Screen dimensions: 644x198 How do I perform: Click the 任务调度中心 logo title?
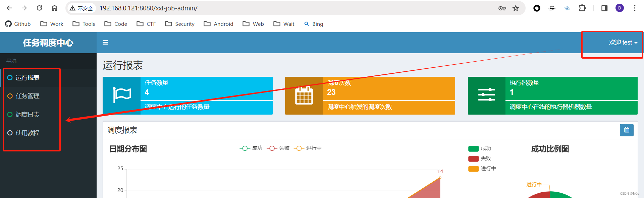pyautogui.click(x=48, y=43)
